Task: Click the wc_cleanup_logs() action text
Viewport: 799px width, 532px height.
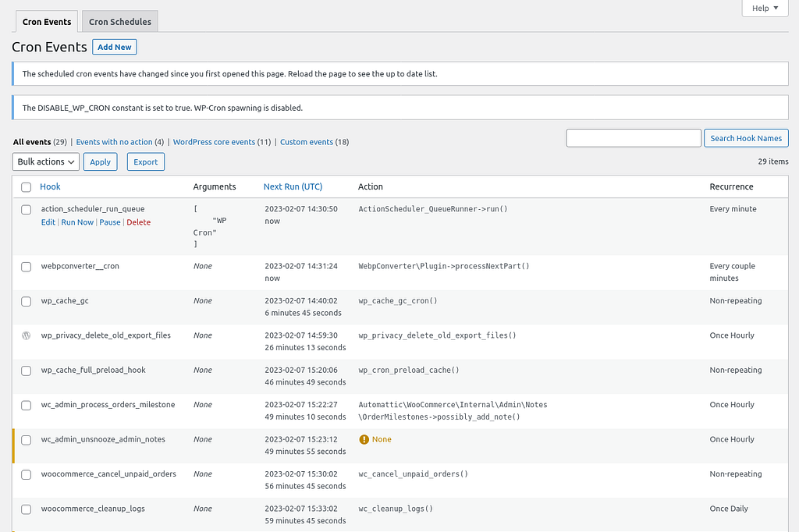Action: click(396, 509)
